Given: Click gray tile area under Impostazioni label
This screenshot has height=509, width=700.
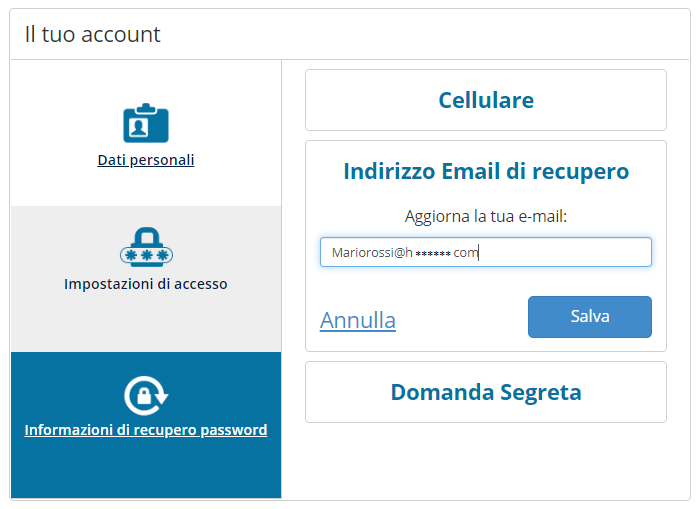Looking at the screenshot, I should pos(146,321).
